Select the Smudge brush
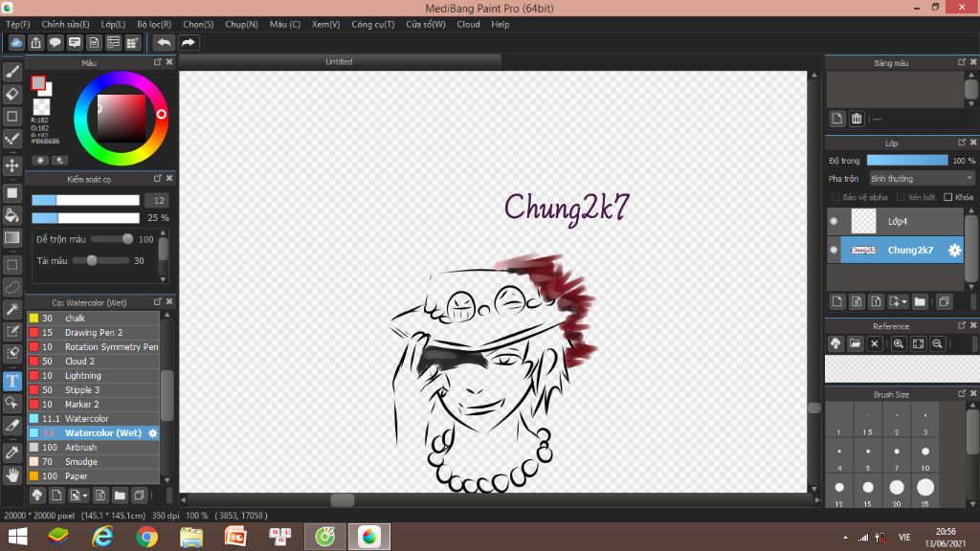980x551 pixels. click(94, 462)
